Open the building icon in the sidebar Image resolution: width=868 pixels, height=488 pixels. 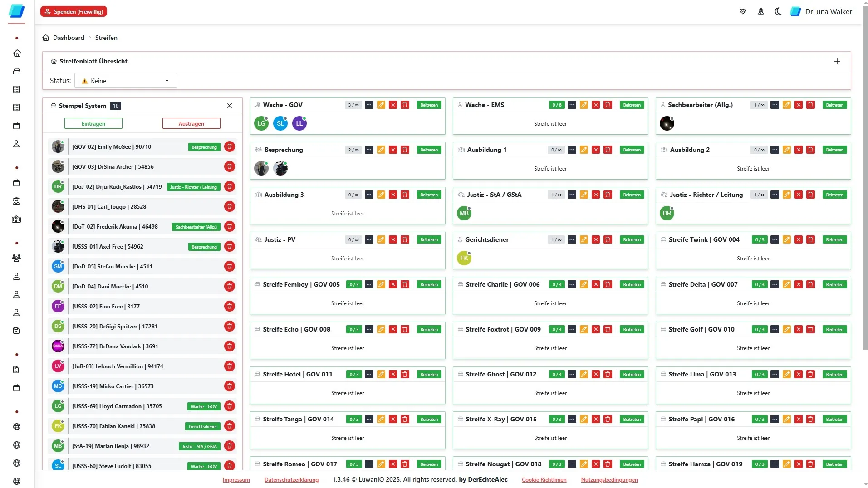point(17,220)
